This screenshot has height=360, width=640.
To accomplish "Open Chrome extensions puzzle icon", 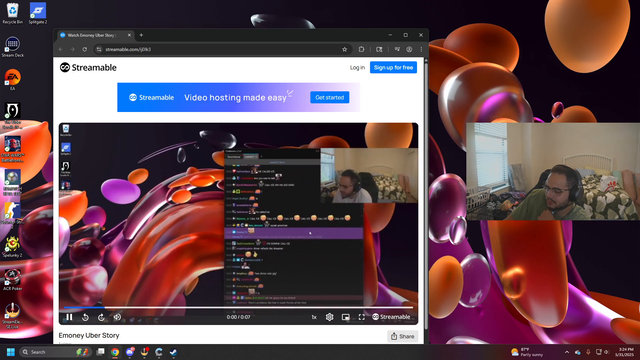I will click(361, 49).
